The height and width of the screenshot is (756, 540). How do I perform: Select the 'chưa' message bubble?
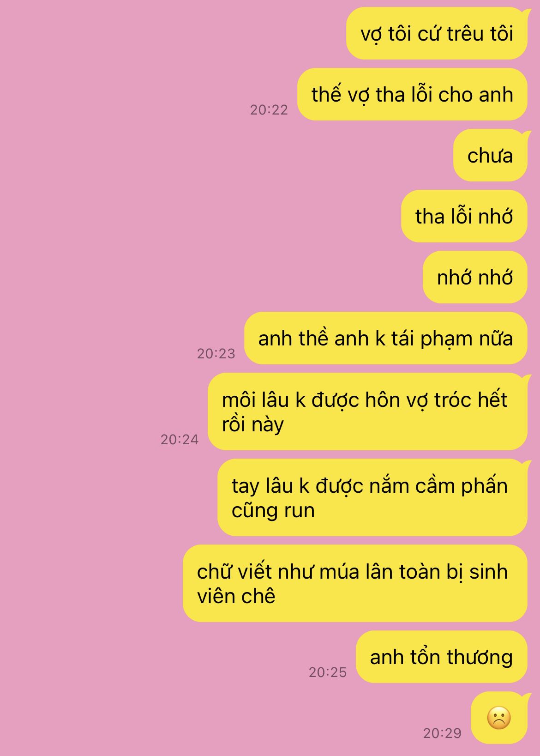point(490,155)
